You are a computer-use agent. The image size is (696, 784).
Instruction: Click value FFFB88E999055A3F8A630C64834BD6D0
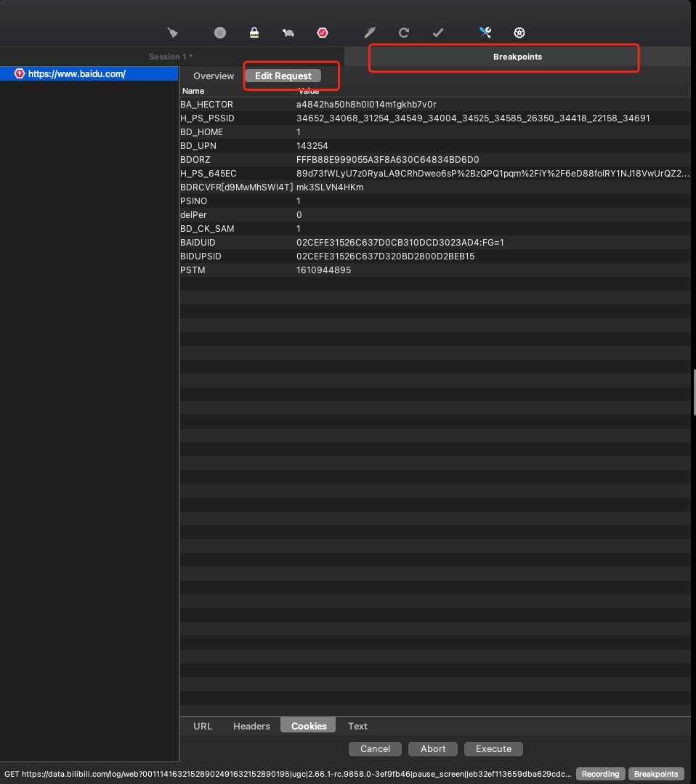tap(387, 160)
